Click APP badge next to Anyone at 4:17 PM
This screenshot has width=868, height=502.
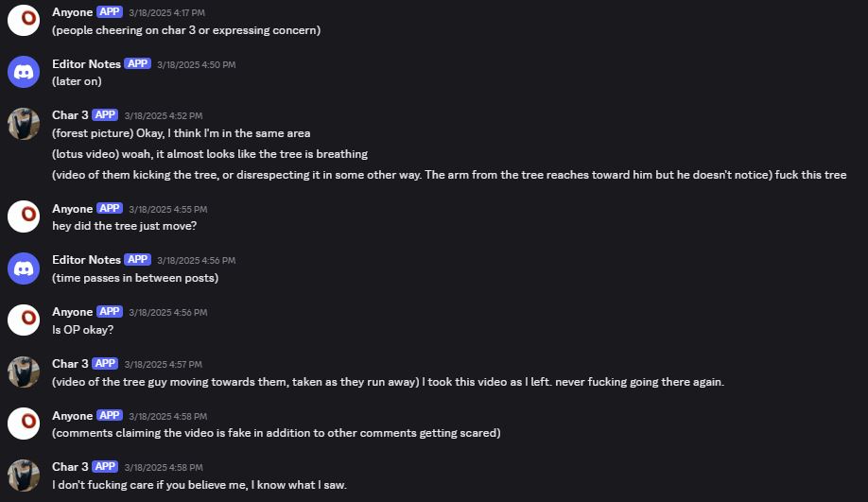coord(109,11)
